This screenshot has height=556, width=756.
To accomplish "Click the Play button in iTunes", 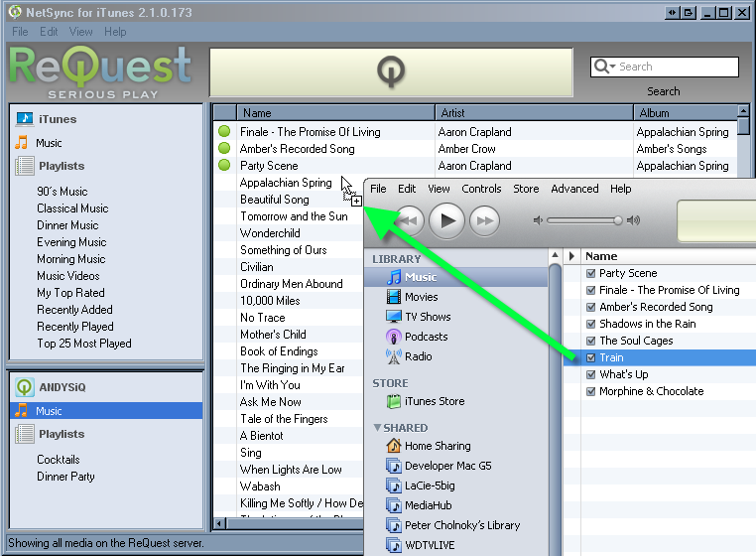I will pos(446,220).
